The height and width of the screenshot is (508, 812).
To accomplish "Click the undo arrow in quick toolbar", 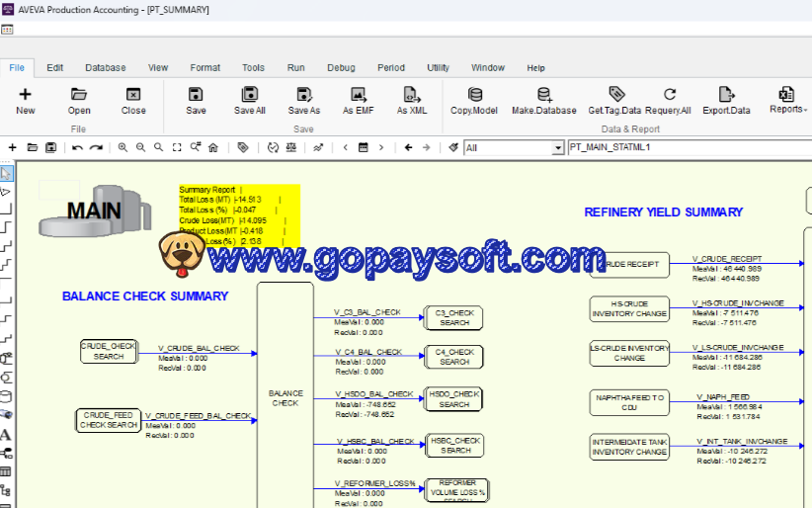I will (x=77, y=147).
